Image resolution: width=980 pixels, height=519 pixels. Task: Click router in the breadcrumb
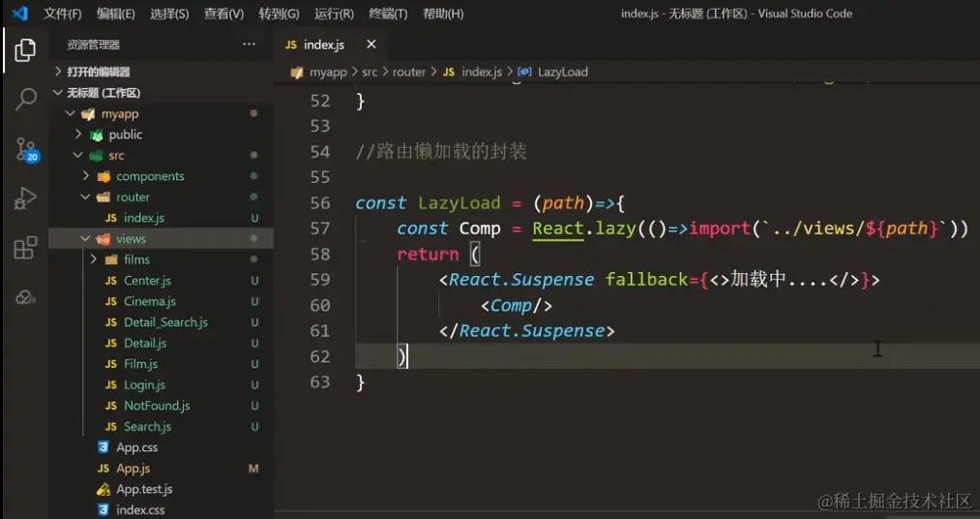point(409,72)
